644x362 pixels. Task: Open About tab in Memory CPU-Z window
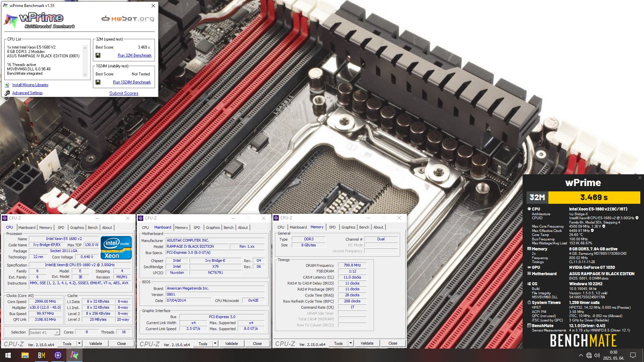(378, 227)
